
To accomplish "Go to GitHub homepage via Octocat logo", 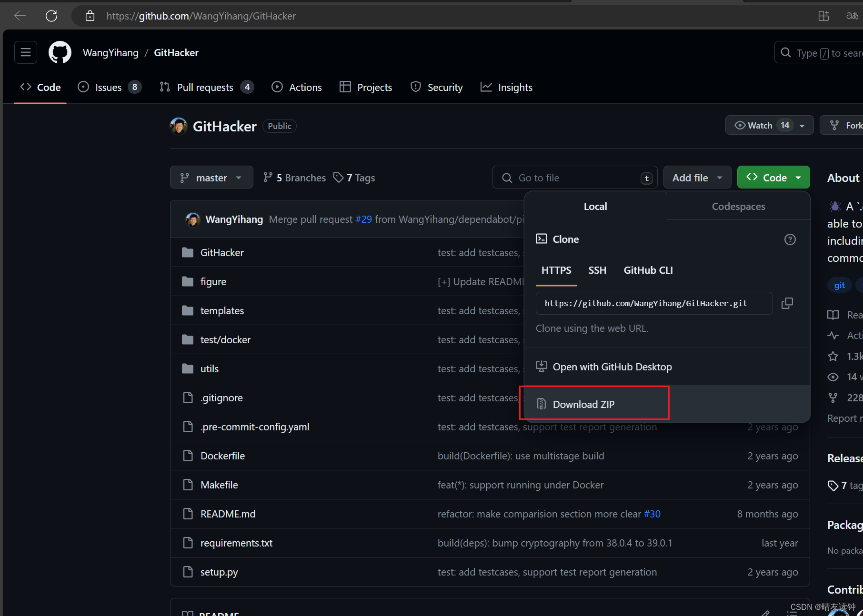I will 60,52.
